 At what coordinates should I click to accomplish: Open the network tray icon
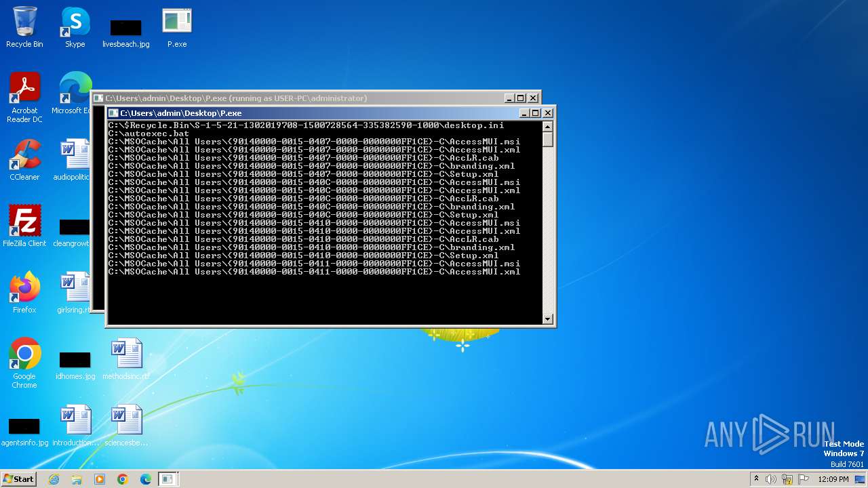point(787,479)
